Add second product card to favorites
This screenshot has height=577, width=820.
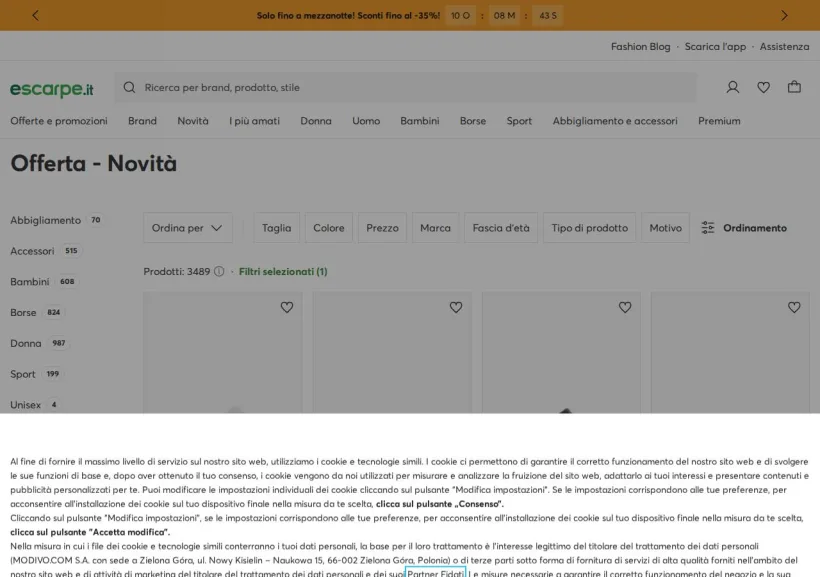click(455, 307)
